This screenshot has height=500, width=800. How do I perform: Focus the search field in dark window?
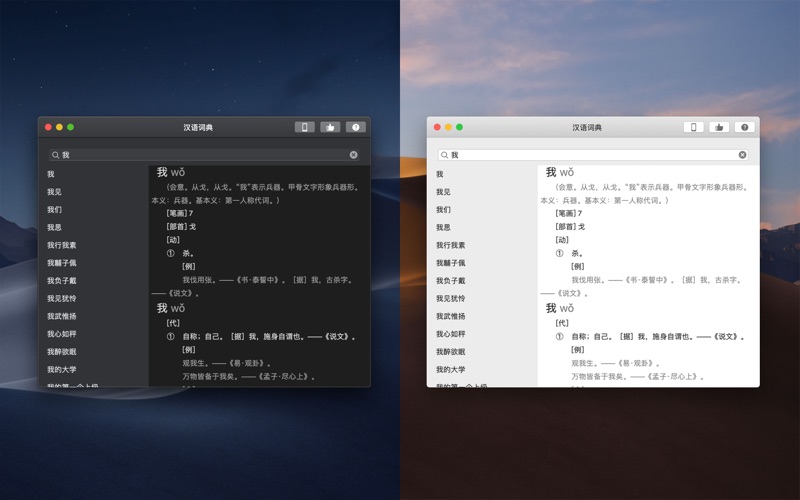[204, 155]
